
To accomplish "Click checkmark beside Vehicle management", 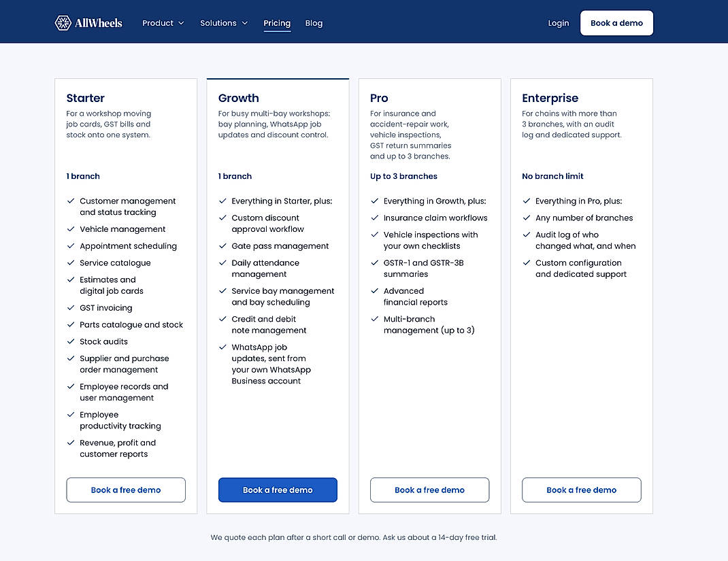I will (x=71, y=229).
